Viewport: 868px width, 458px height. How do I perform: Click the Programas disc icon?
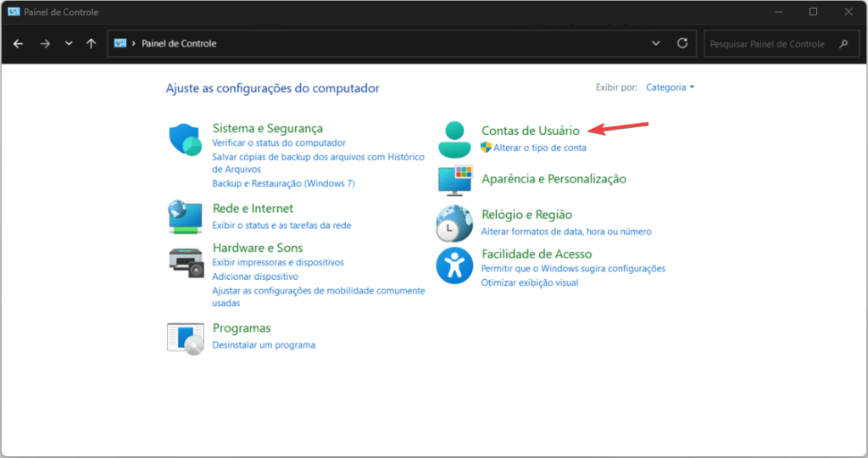[x=186, y=338]
